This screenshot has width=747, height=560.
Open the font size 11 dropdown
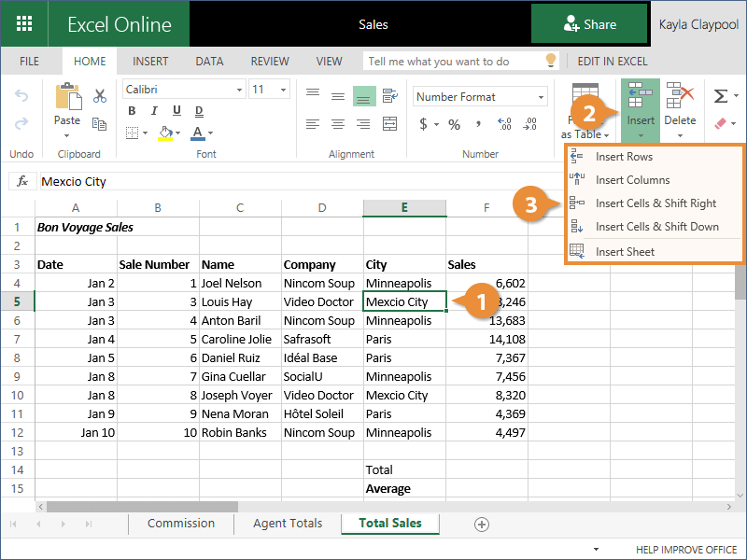coord(284,90)
